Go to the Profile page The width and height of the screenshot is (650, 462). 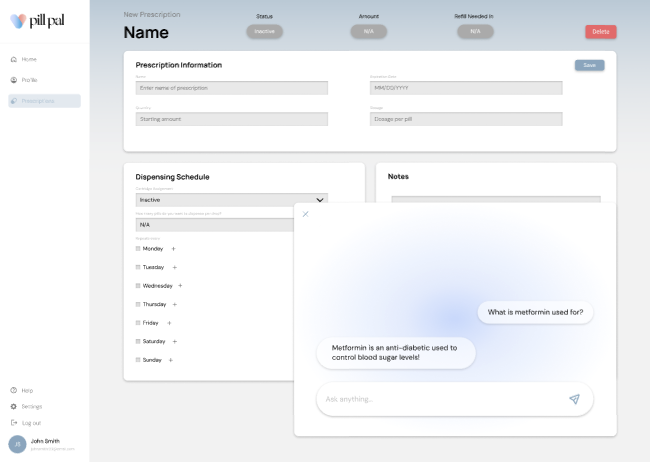pos(29,80)
